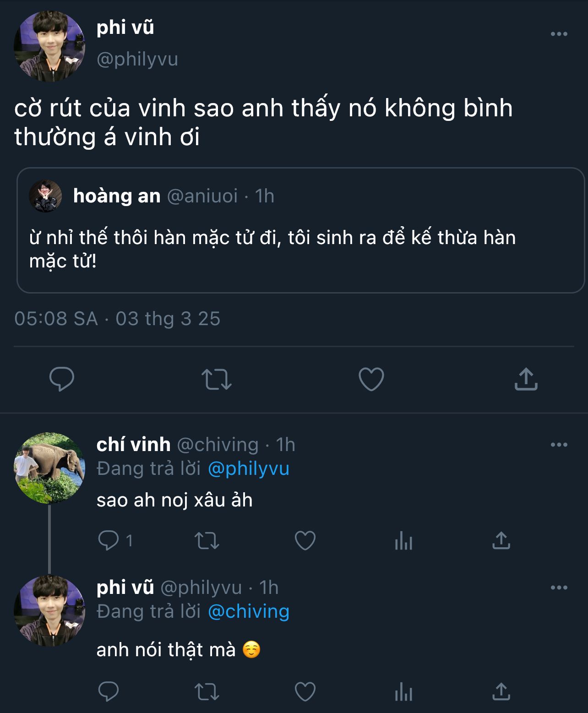Open the @chiving mention link
The image size is (588, 713).
249,611
